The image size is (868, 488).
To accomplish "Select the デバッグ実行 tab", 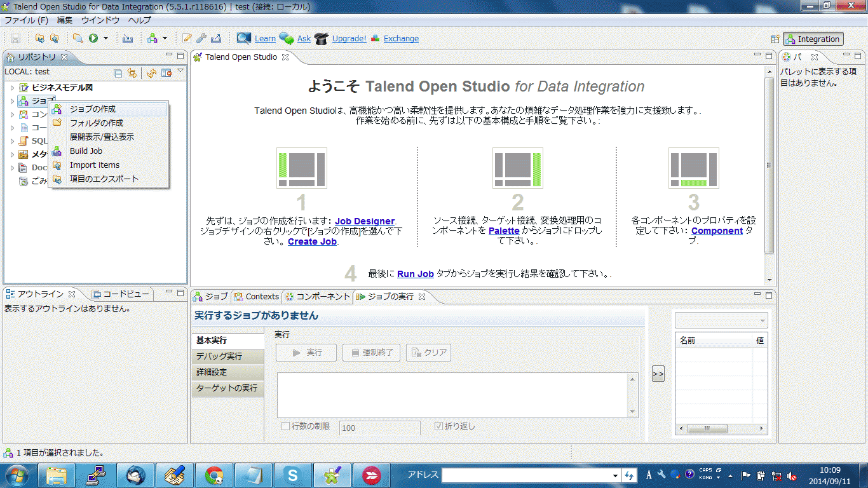I will click(227, 356).
